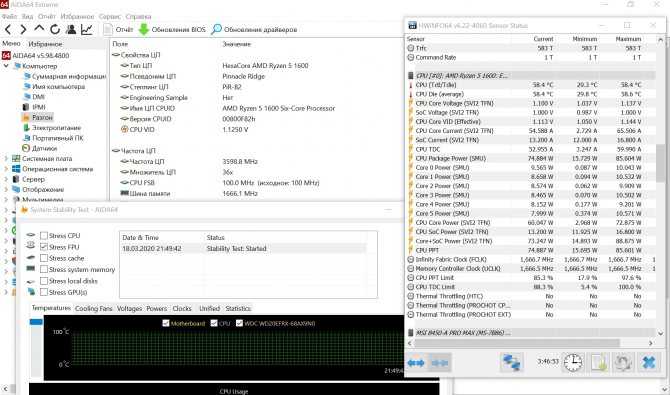Uncheck the Stress FPU checkbox
The width and height of the screenshot is (670, 395).
click(44, 247)
